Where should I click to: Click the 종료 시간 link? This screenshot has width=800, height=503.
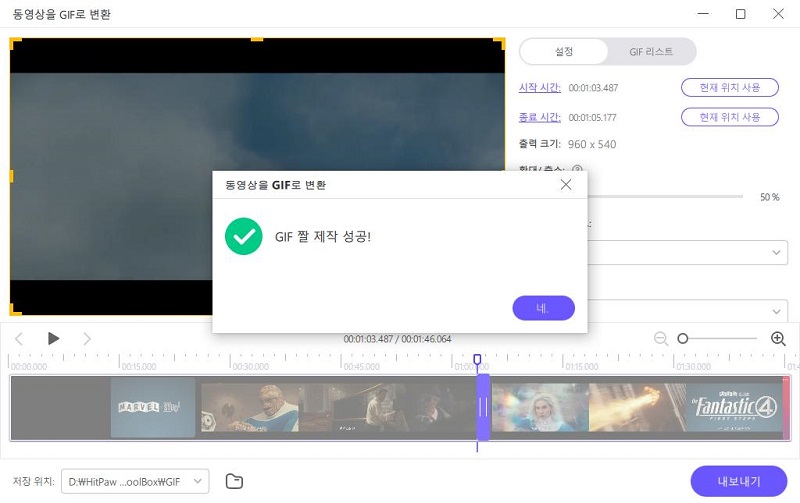pos(539,117)
